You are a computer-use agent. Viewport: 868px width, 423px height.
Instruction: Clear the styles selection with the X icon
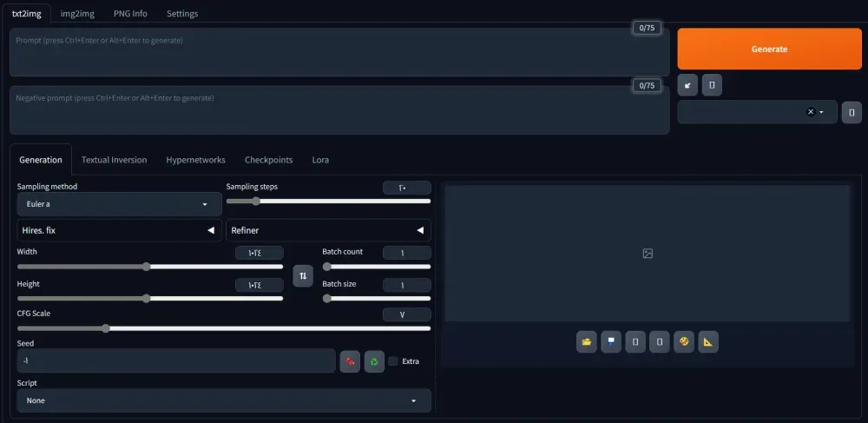(x=810, y=112)
